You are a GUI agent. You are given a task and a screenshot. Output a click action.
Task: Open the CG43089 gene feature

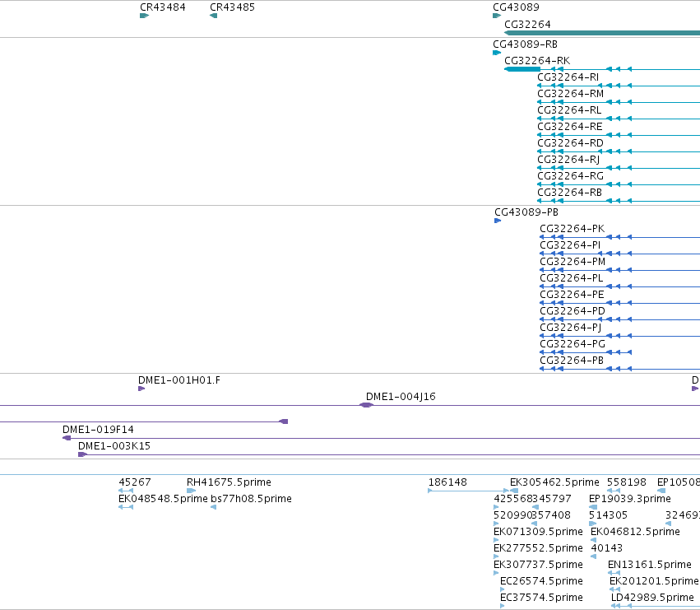click(497, 16)
